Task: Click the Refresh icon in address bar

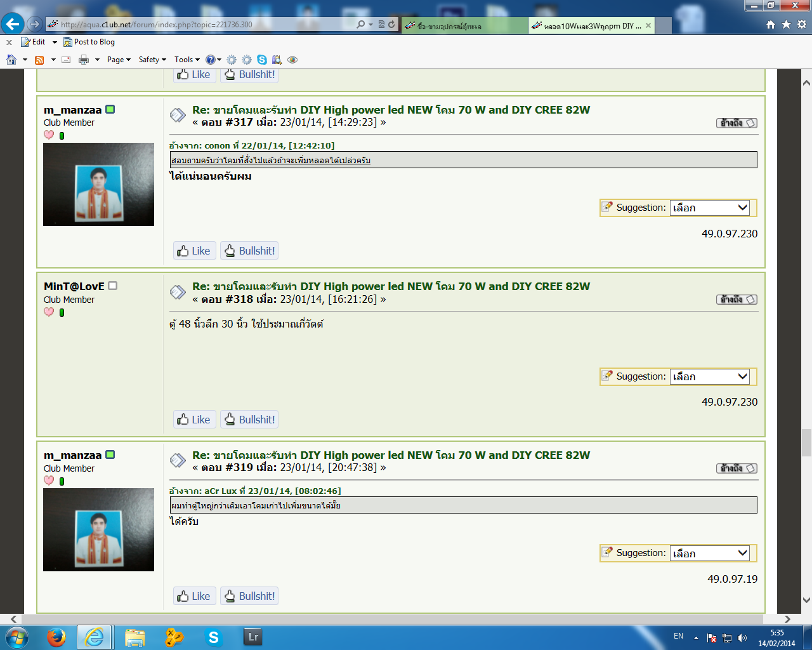Action: [391, 24]
